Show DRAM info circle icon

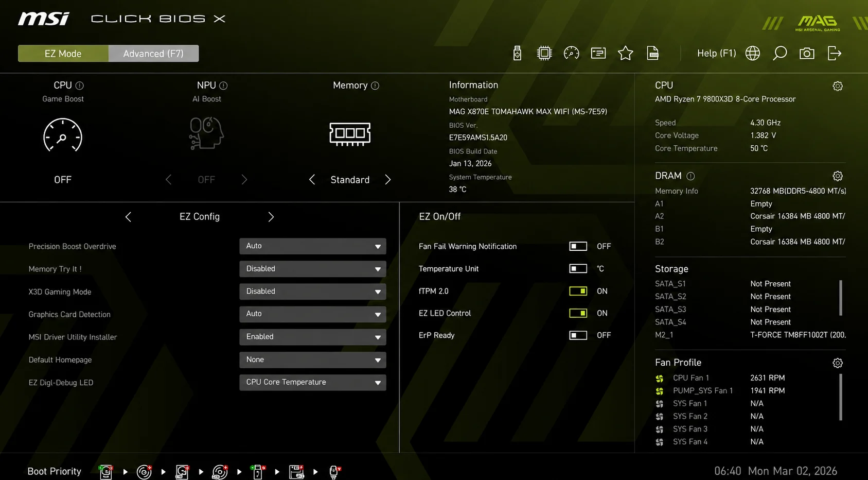click(690, 176)
